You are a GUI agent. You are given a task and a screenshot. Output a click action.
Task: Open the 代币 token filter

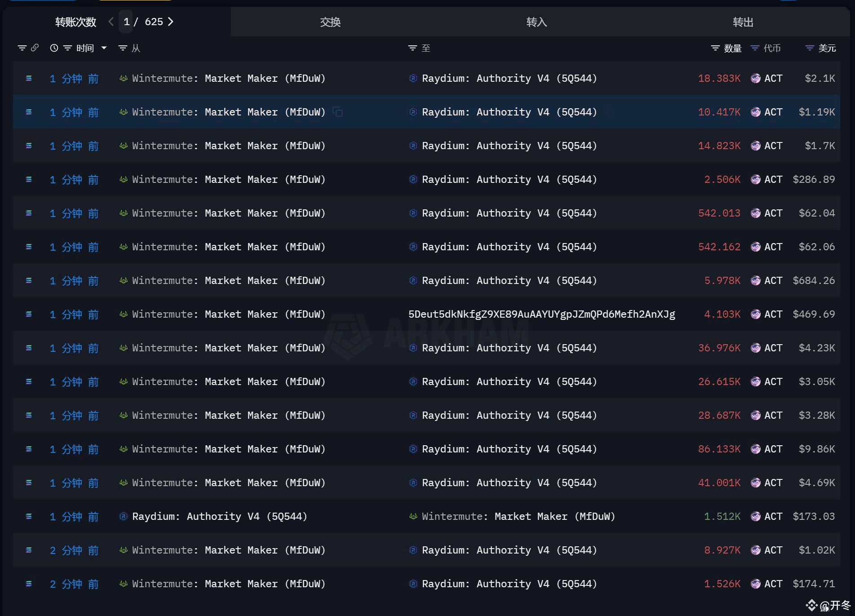pyautogui.click(x=755, y=48)
